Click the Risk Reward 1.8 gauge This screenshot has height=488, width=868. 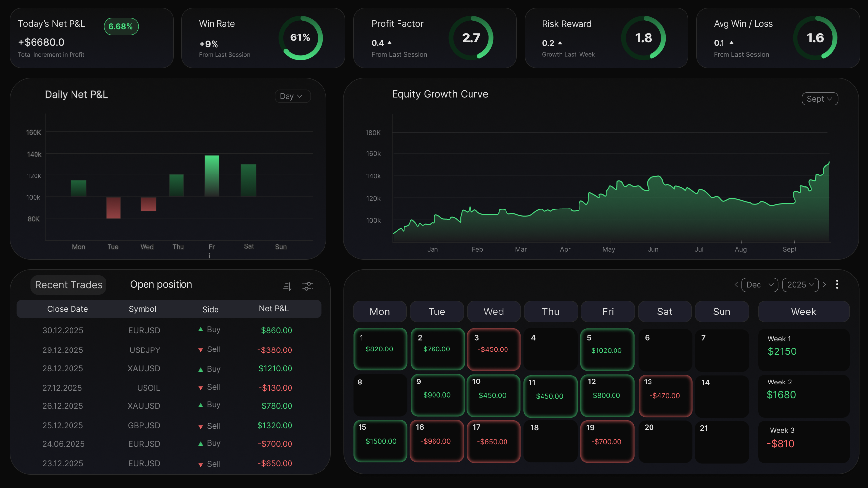643,38
